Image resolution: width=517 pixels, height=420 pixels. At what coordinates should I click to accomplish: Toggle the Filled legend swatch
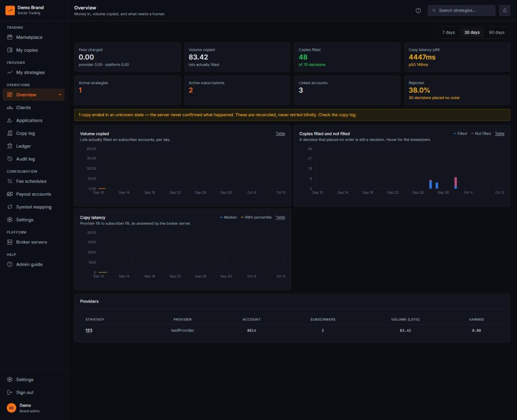click(x=455, y=134)
